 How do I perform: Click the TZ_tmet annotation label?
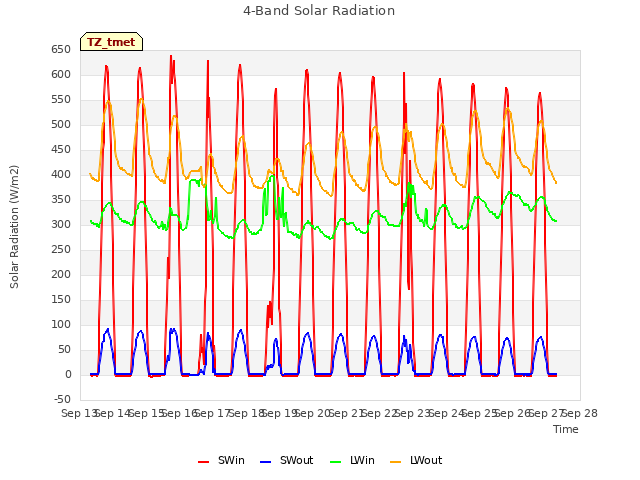pos(111,42)
